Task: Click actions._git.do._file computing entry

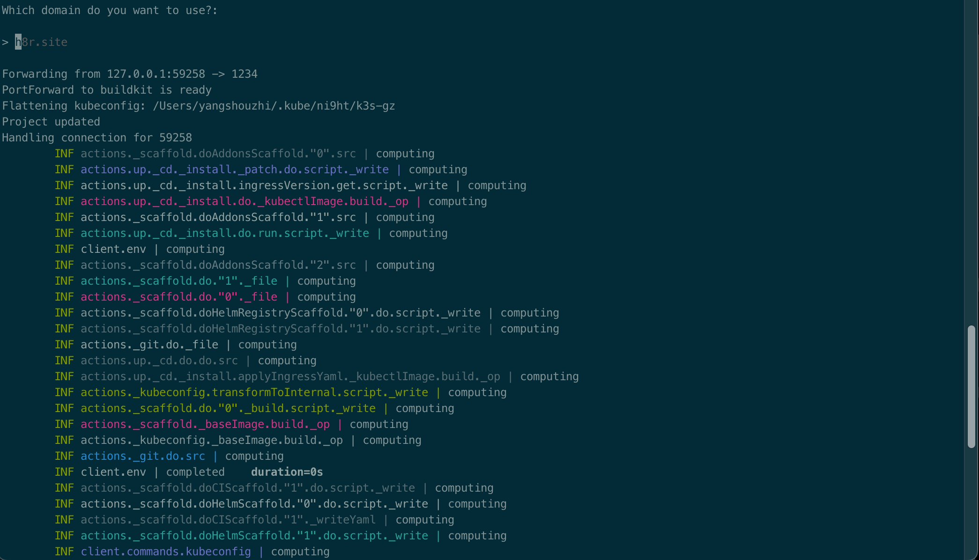Action: (x=188, y=344)
